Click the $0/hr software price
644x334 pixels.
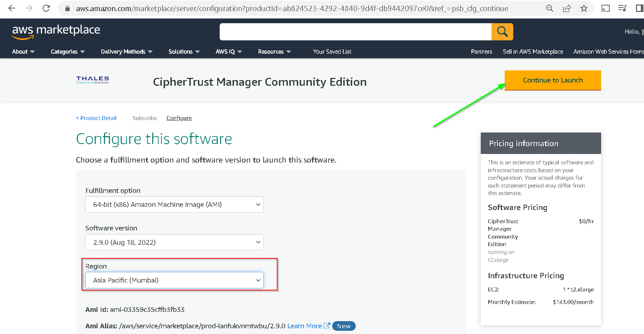click(x=586, y=221)
